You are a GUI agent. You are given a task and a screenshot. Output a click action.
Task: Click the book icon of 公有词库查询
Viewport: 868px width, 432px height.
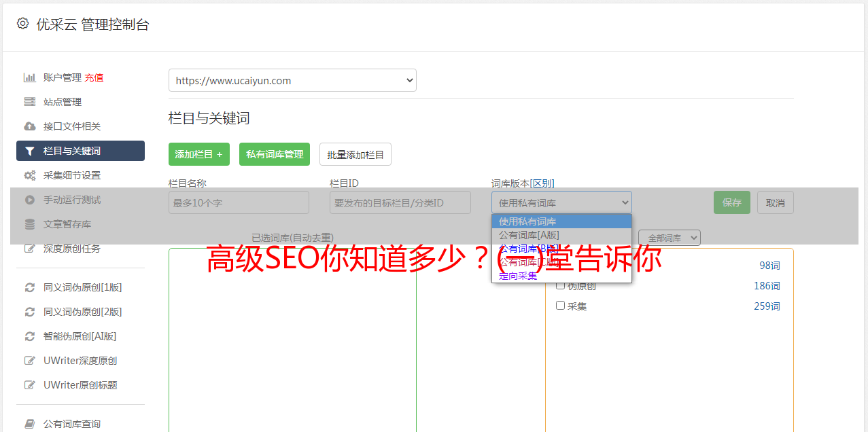point(29,424)
